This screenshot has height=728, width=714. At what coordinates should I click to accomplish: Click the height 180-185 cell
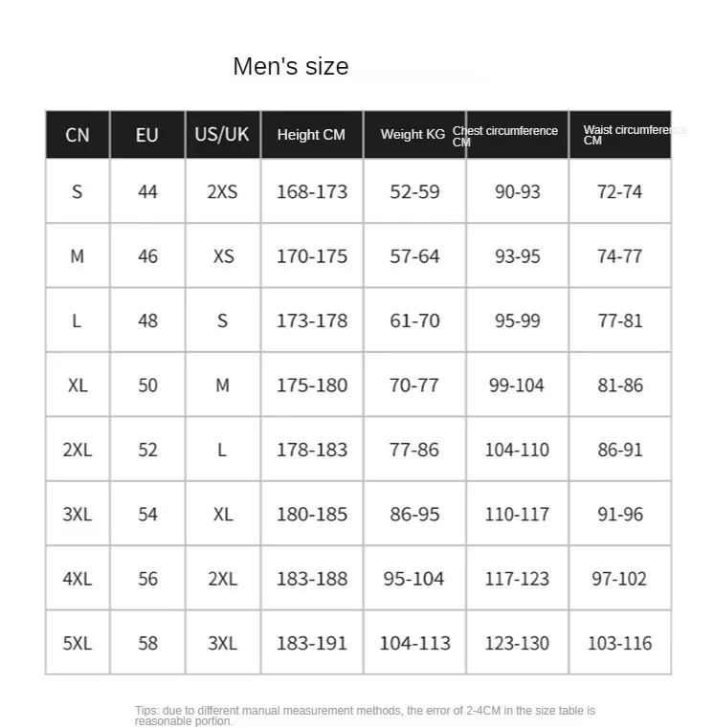pyautogui.click(x=312, y=515)
